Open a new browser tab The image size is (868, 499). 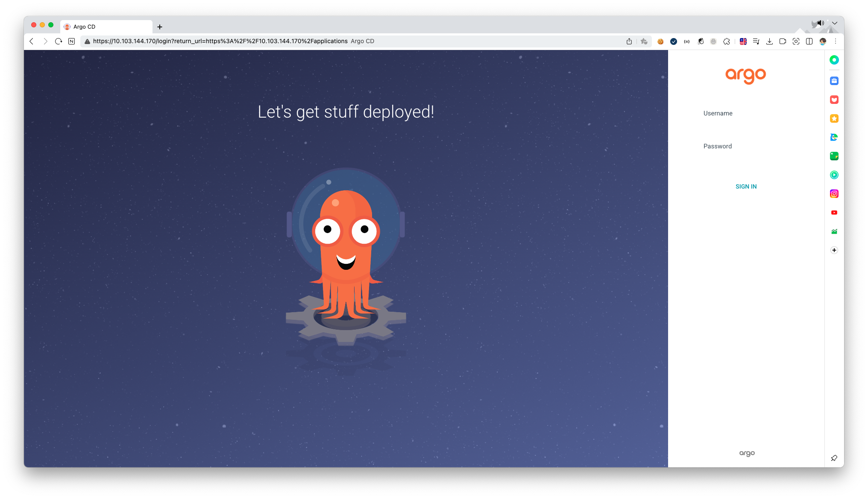pyautogui.click(x=160, y=27)
